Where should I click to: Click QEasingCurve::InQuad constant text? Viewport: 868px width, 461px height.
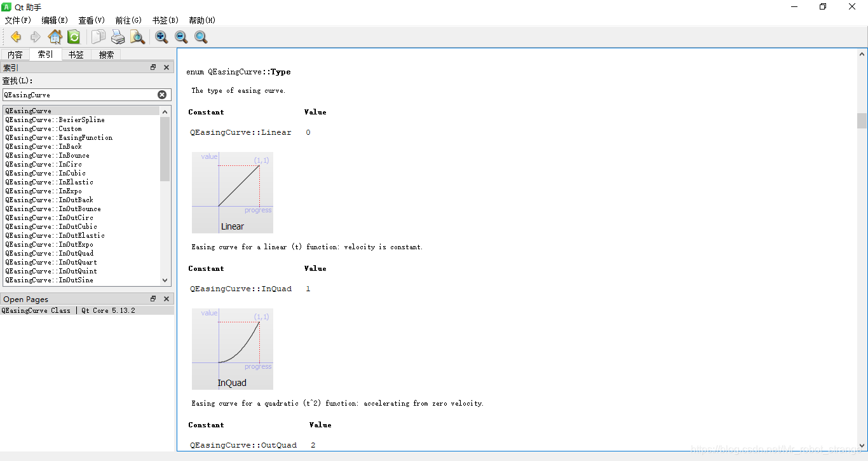point(241,289)
